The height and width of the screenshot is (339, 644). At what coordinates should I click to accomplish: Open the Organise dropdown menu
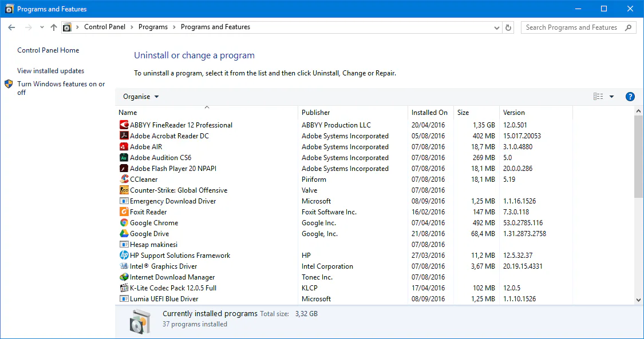click(x=140, y=97)
